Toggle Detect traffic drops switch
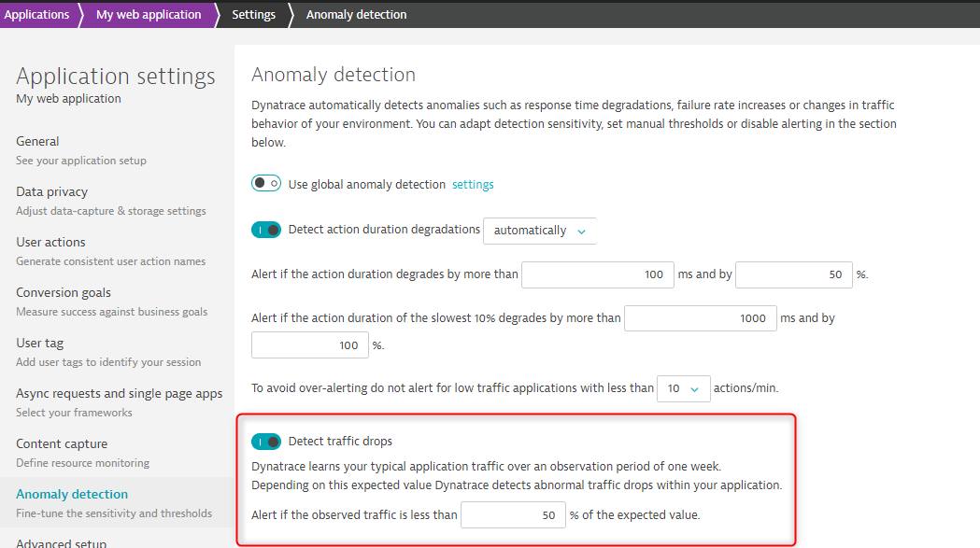 tap(266, 442)
